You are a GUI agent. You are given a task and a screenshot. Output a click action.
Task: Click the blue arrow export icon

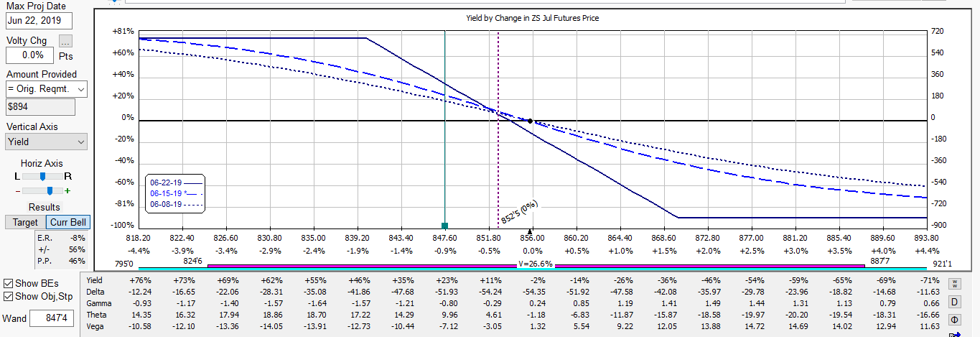[x=955, y=334]
